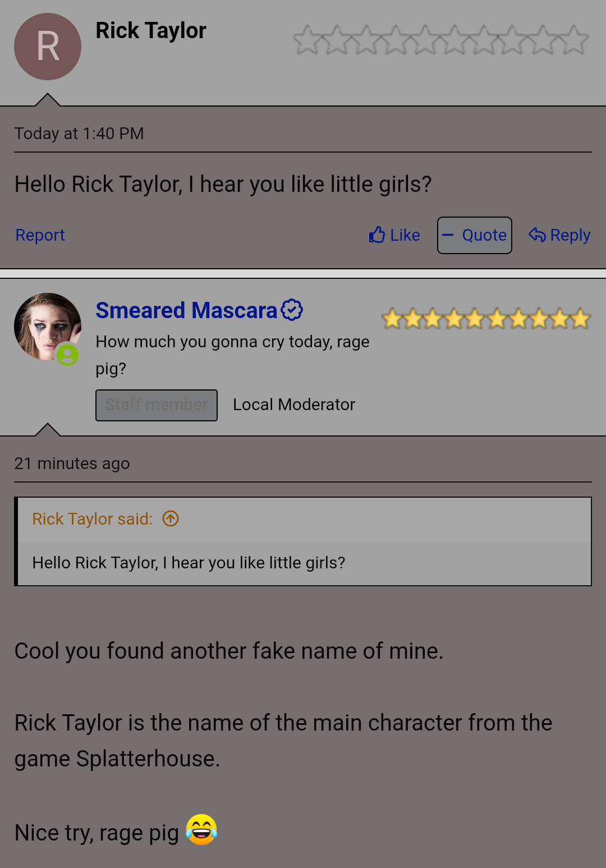Click the laughing crying emoji
Image resolution: width=606 pixels, height=868 pixels.
(201, 830)
